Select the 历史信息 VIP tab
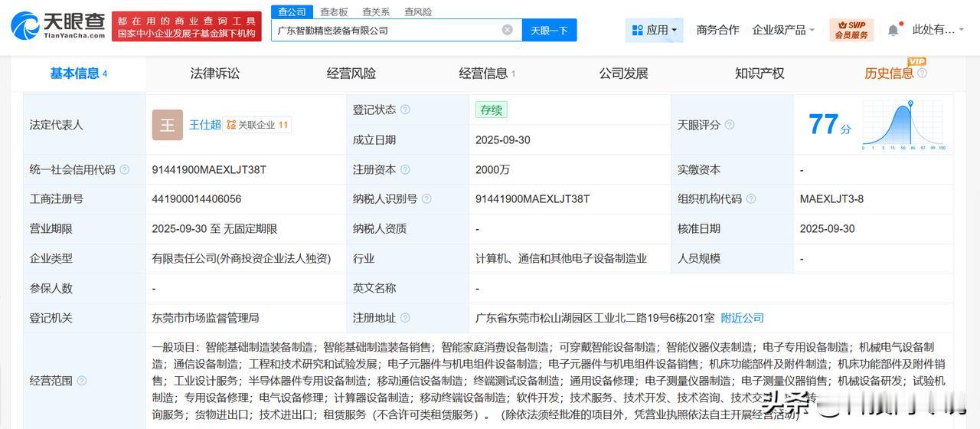 click(890, 74)
